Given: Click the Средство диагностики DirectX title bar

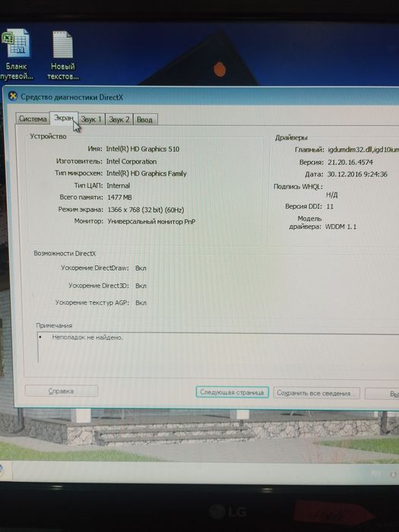Looking at the screenshot, I should (x=204, y=97).
